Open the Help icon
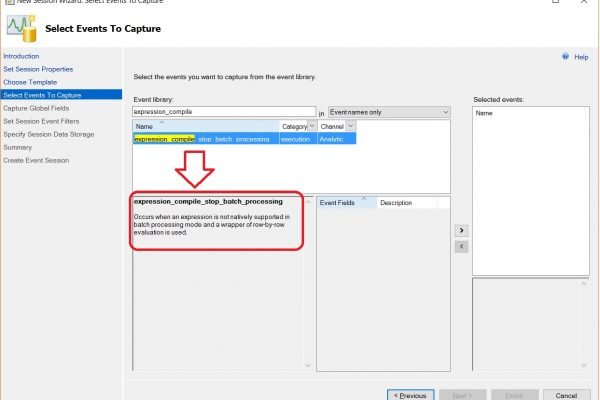Screen dimensions: 600x400 pos(565,57)
